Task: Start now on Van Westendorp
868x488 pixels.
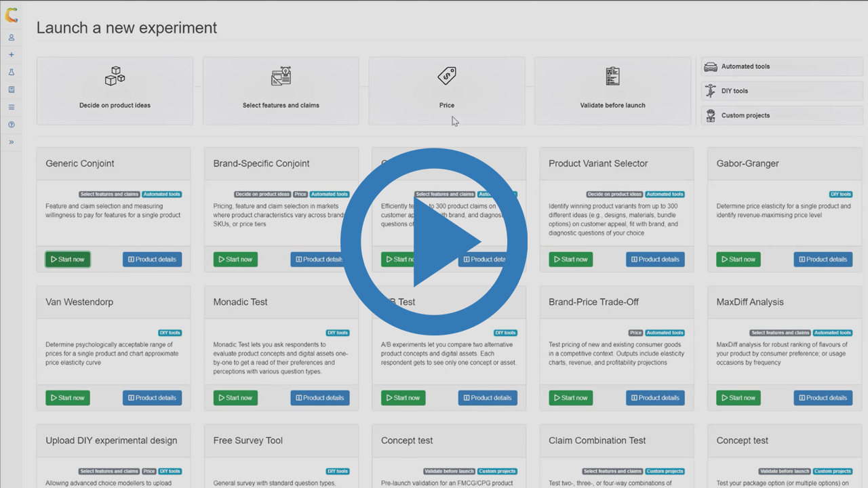Action: [68, 398]
